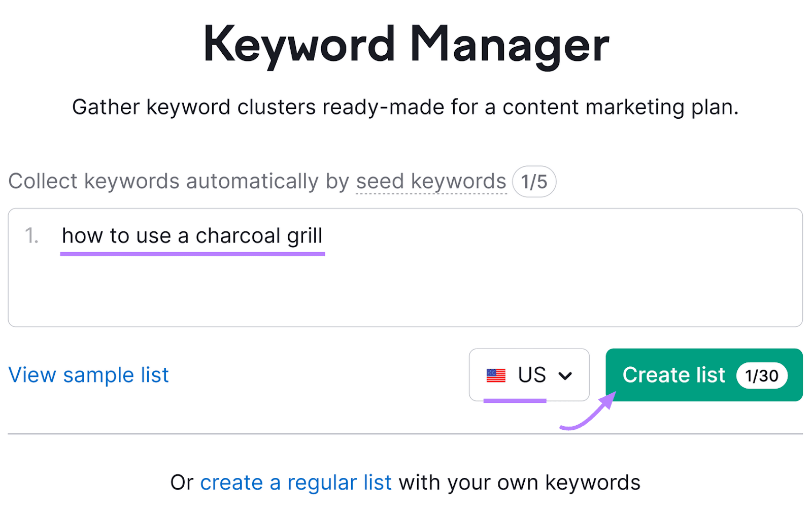812x515 pixels.
Task: Click the flag inside the country selector
Action: pyautogui.click(x=496, y=374)
